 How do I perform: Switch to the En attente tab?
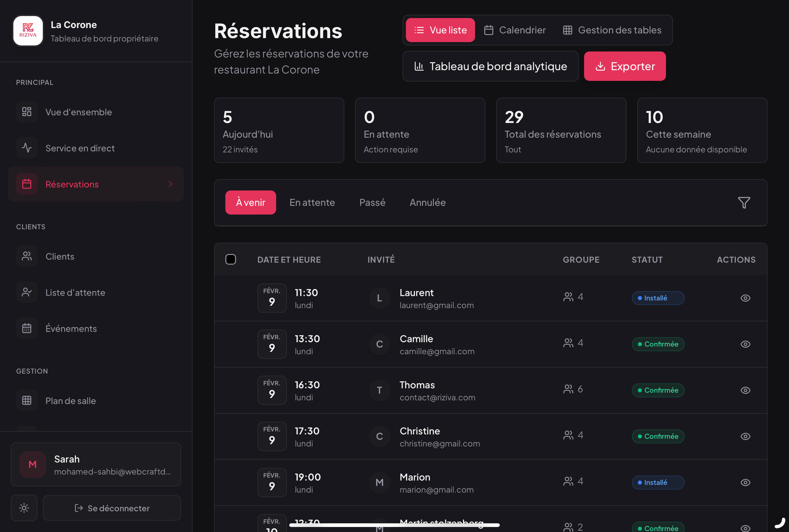(312, 203)
